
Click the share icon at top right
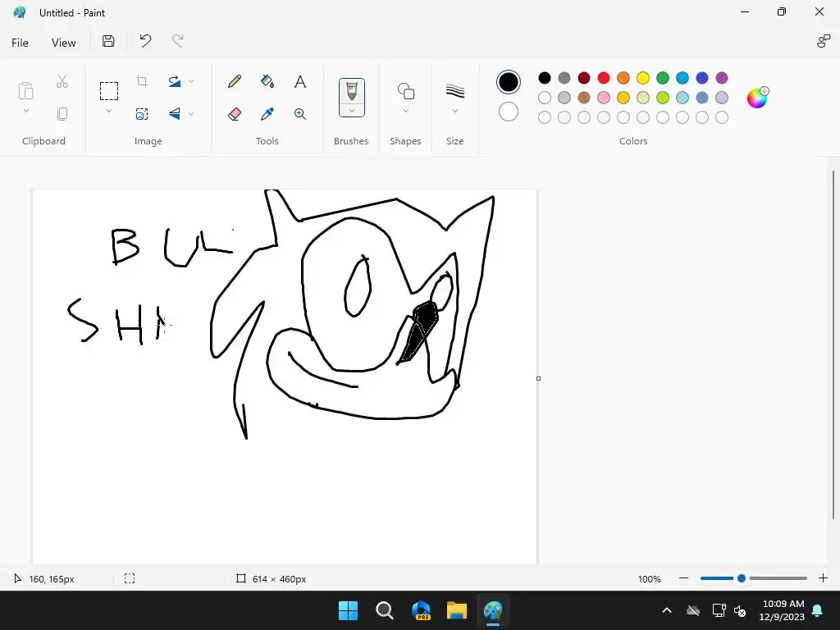824,41
